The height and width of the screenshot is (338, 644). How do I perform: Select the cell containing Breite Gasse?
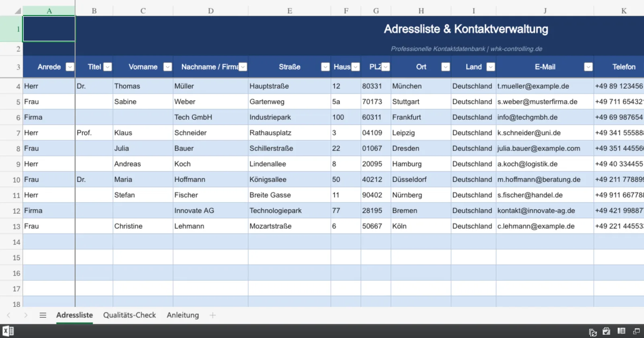pos(289,195)
